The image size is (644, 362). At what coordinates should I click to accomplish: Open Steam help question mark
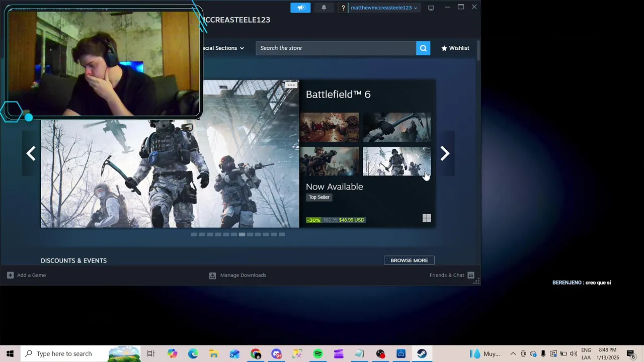click(343, 8)
